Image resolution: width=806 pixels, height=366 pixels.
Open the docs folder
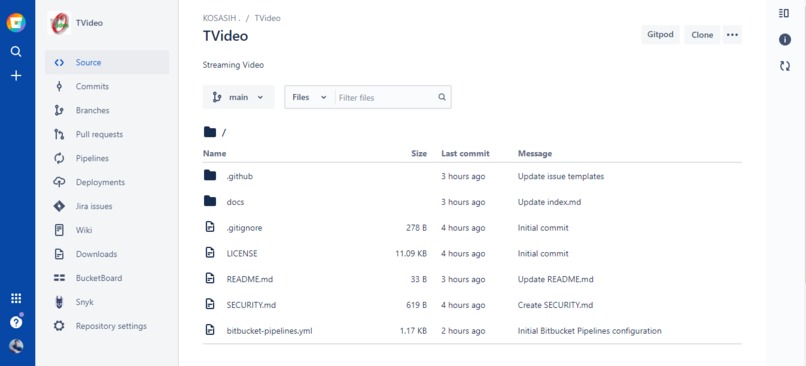(x=235, y=202)
